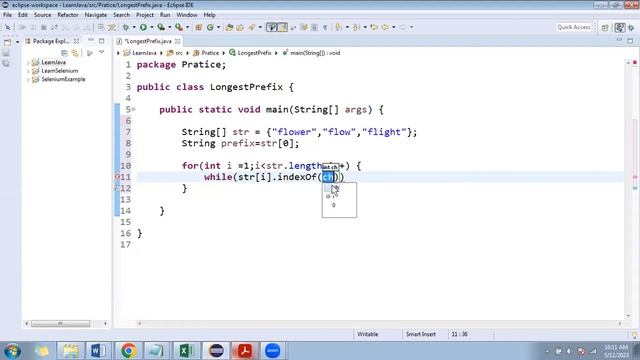Open the External Tools dropdown arrow
The width and height of the screenshot is (640, 360).
click(187, 27)
